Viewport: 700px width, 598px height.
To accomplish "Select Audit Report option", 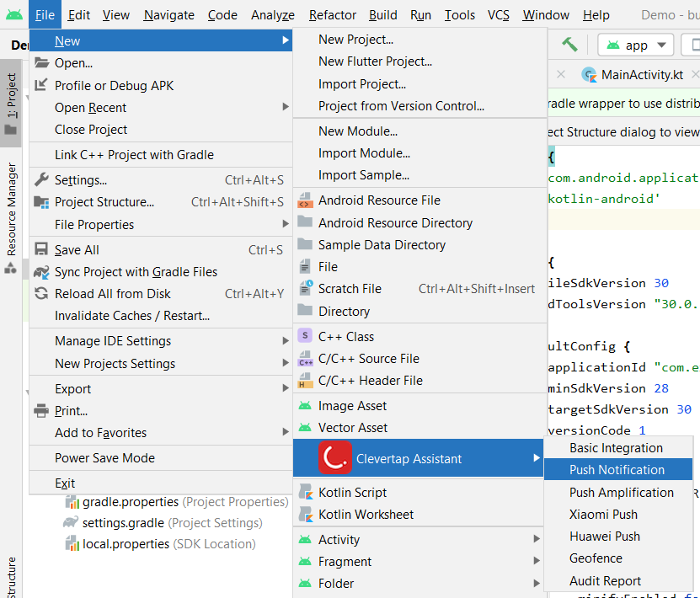I will point(617,580).
